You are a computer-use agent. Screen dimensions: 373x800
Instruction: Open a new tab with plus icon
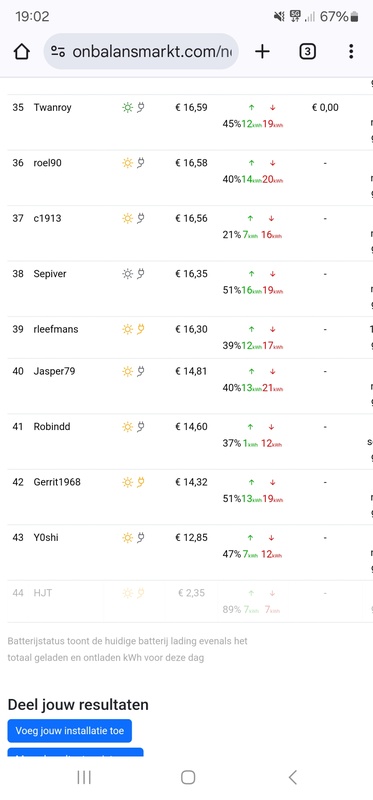tap(262, 52)
